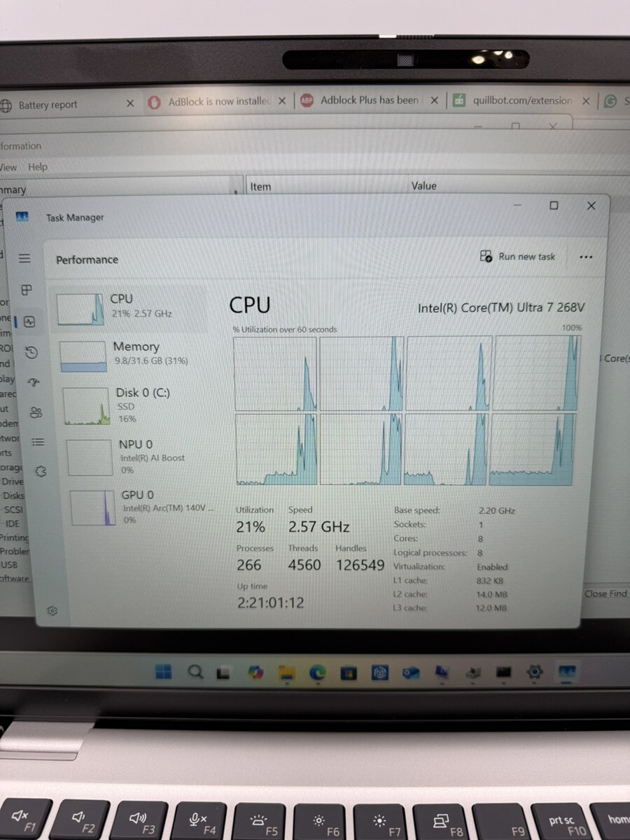Click the Base speed value 2.20 GHz
630x840 pixels.
pyautogui.click(x=496, y=510)
